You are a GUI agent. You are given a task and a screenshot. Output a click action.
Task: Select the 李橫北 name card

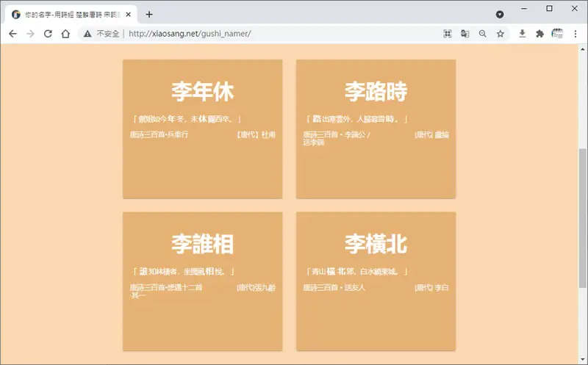(376, 281)
